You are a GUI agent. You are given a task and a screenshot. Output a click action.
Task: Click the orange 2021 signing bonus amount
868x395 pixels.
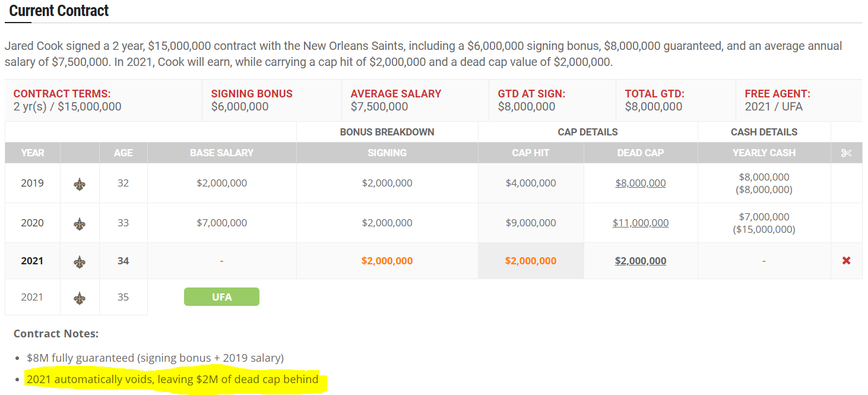pyautogui.click(x=387, y=261)
